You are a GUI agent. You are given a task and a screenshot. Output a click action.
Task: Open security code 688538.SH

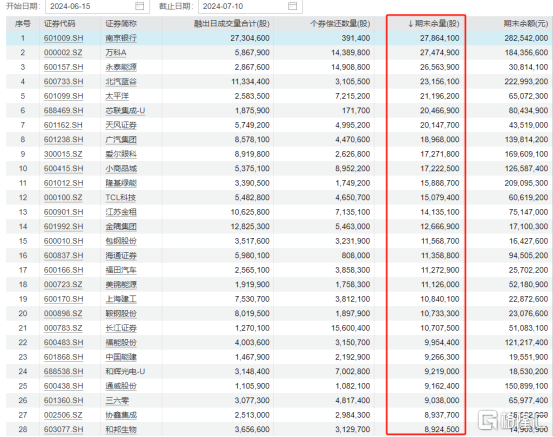tap(63, 371)
